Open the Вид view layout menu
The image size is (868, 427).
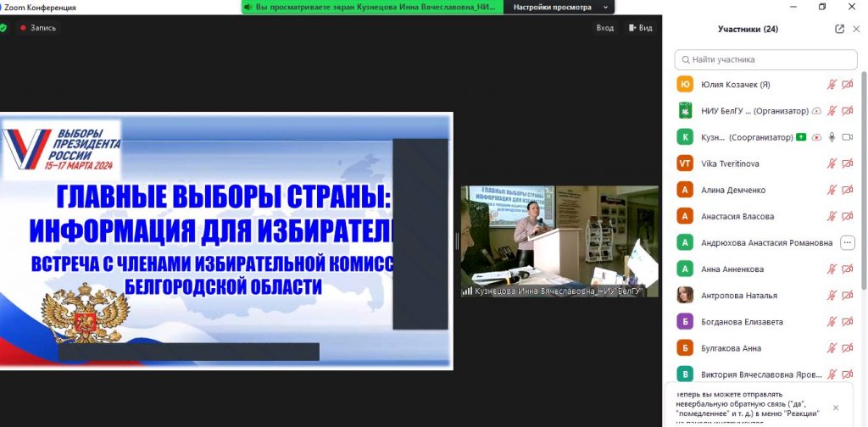(641, 28)
